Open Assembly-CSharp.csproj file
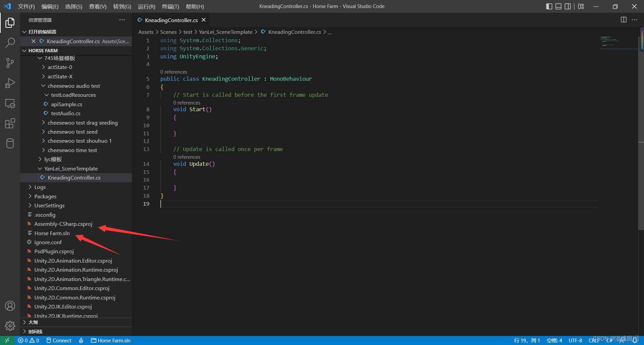This screenshot has width=644, height=345. 76,224
